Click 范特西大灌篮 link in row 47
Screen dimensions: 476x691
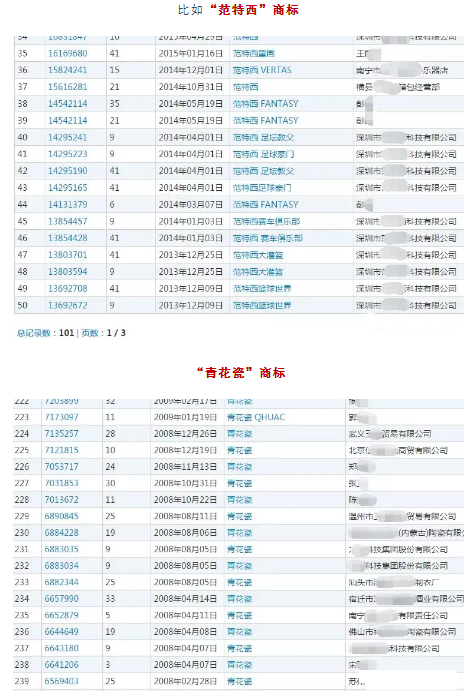(258, 255)
